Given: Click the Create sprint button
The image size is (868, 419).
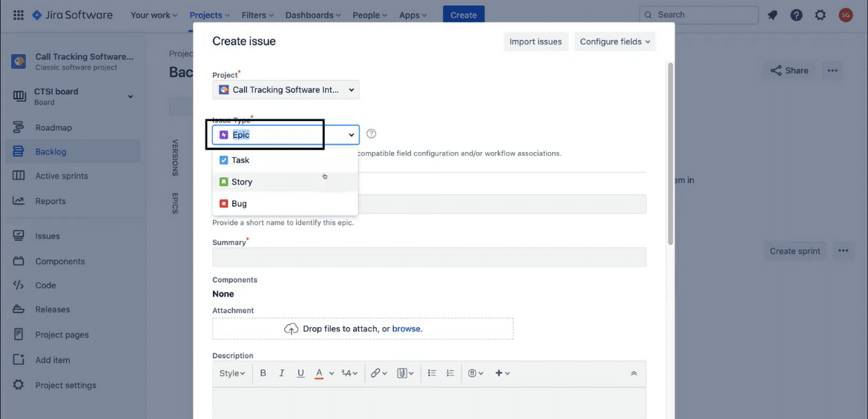Looking at the screenshot, I should (795, 251).
